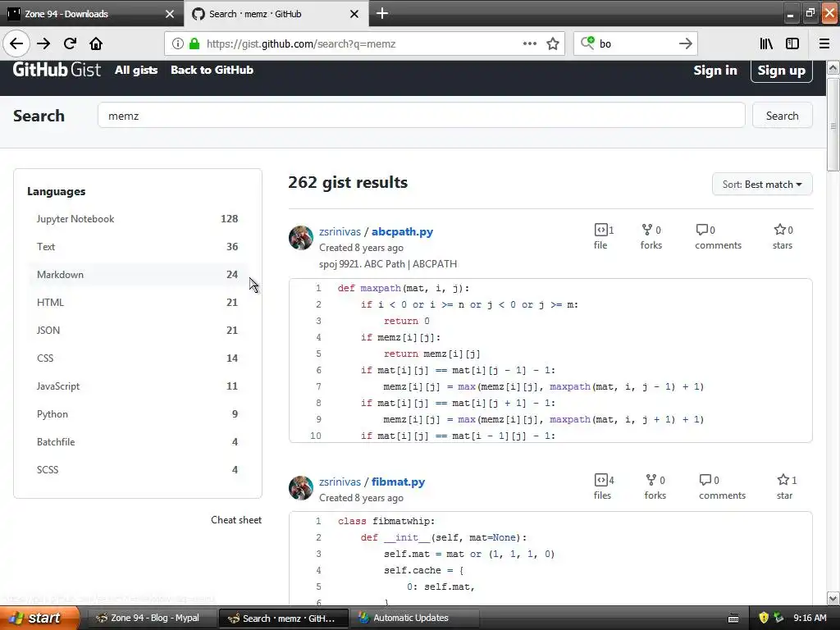Filter results by Markdown language

point(137,274)
